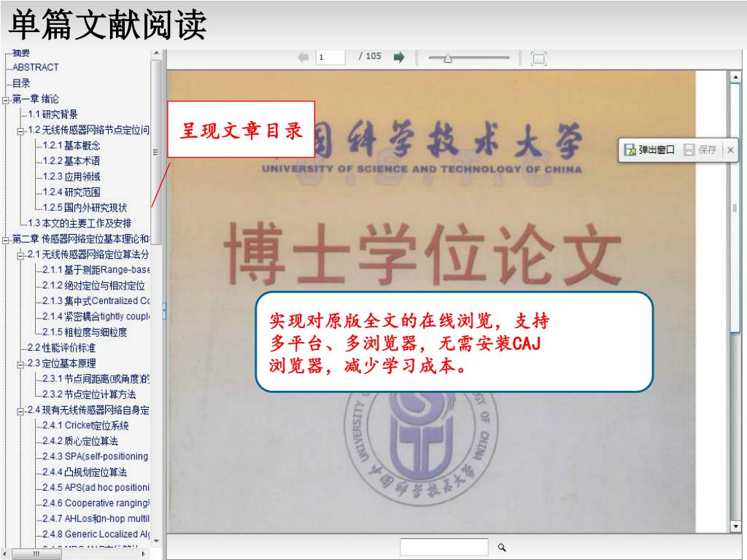Select 1.3 本文的主要工作及安排 entry
The height and width of the screenshot is (560, 747).
point(80,223)
